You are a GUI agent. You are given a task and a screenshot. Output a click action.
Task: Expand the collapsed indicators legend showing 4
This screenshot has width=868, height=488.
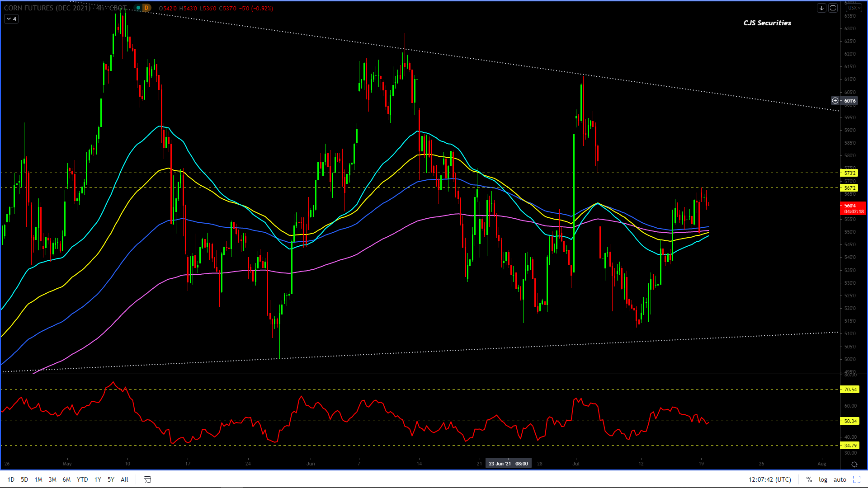(11, 19)
